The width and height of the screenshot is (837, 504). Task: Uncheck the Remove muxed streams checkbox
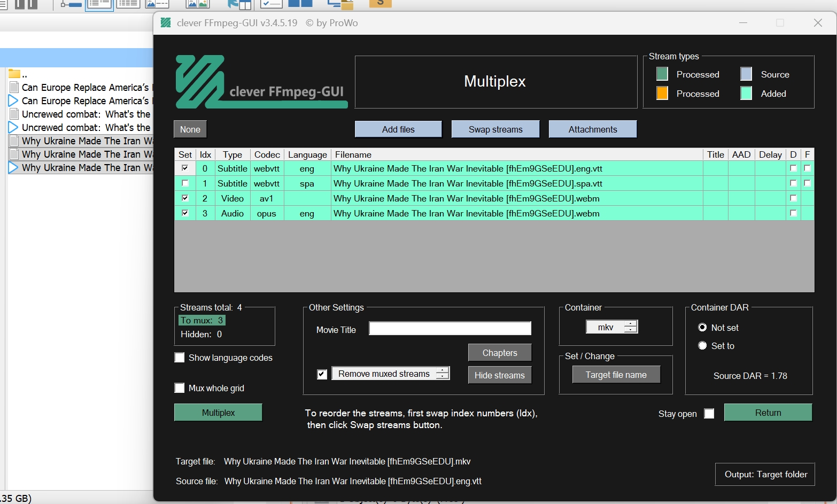[322, 374]
